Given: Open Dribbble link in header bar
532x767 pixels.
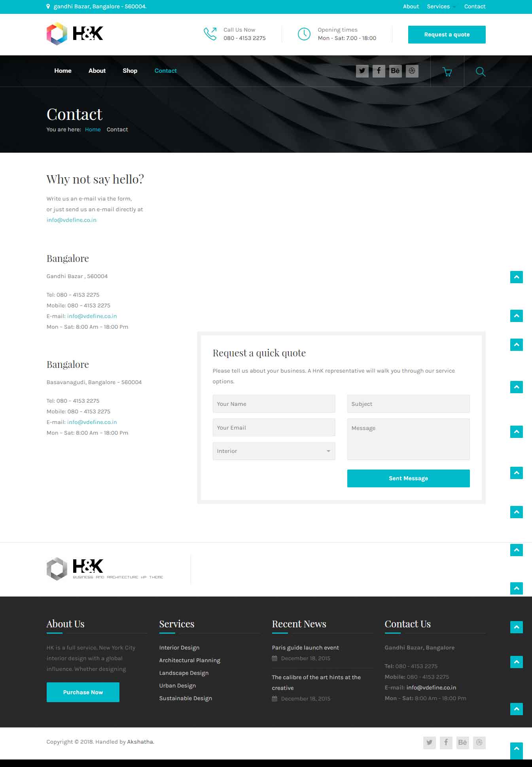Looking at the screenshot, I should pyautogui.click(x=412, y=71).
